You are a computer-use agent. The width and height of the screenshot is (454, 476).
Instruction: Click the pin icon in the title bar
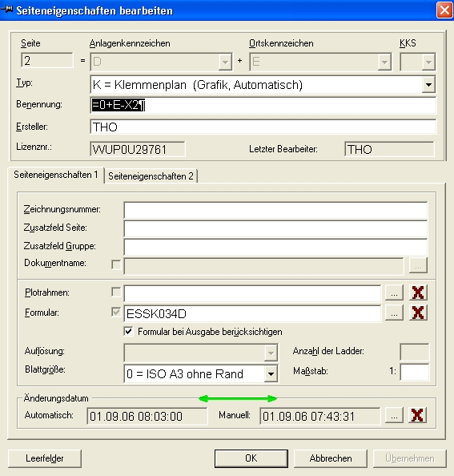coord(6,10)
